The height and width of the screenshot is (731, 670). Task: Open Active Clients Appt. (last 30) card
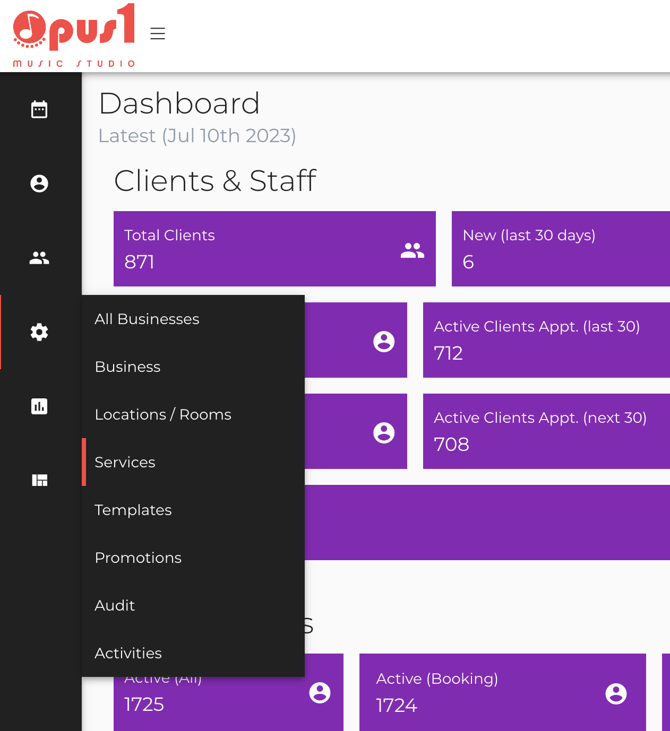546,340
